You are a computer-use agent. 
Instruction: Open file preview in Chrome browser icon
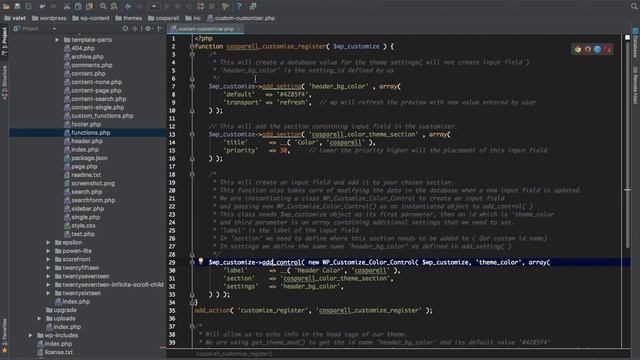click(578, 49)
